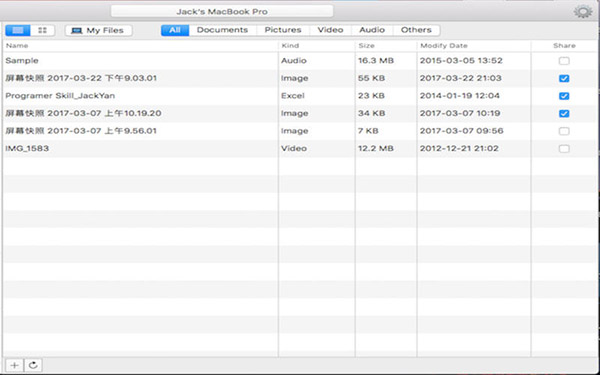The image size is (600, 375).
Task: Click the refresh arrow button
Action: point(33,365)
